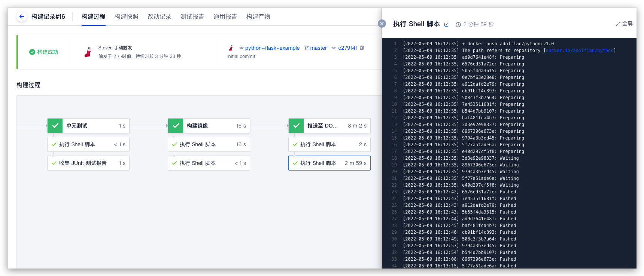The width and height of the screenshot is (644, 276).
Task: Click the clock icon beside 2 分钟 59 秒
Action: coord(458,25)
